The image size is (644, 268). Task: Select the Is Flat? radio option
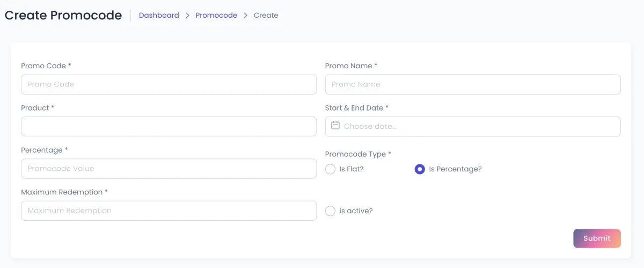click(331, 169)
